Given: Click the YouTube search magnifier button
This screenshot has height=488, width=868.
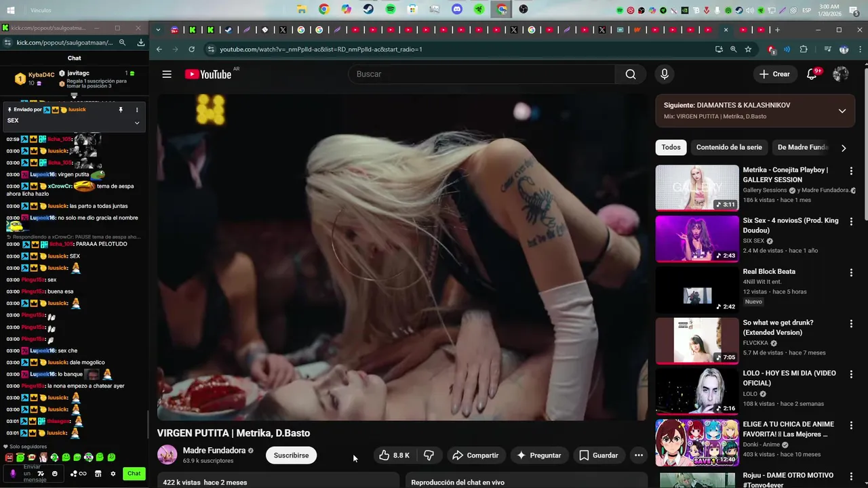Looking at the screenshot, I should [631, 74].
